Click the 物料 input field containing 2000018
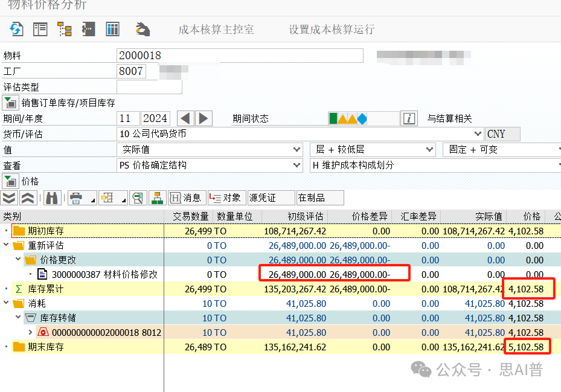Image resolution: width=561 pixels, height=392 pixels. [x=240, y=56]
